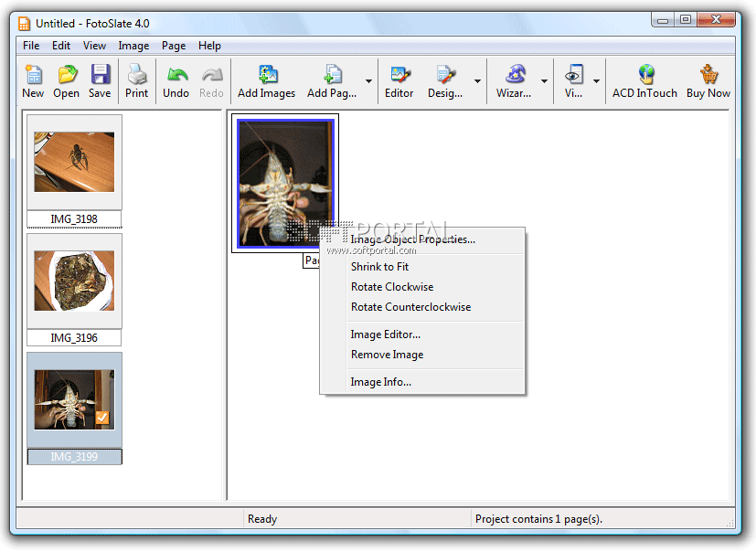Click the Redo toolbar icon
The height and width of the screenshot is (552, 756).
point(212,75)
